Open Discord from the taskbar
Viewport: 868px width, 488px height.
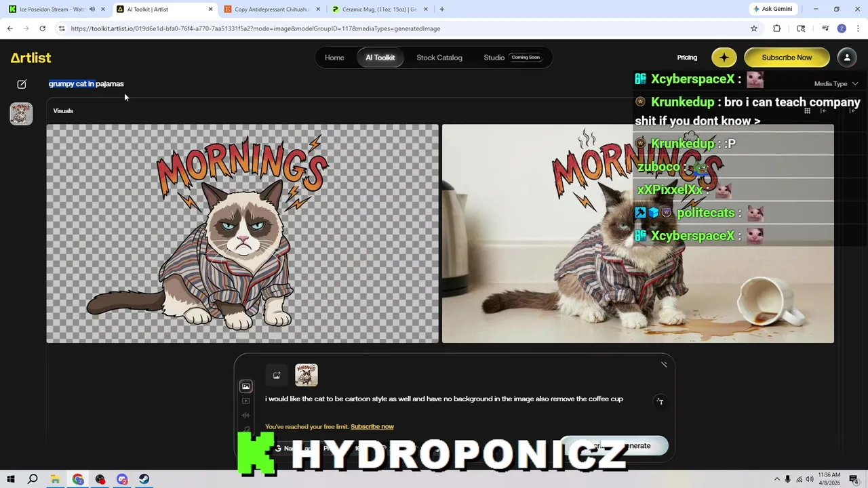(x=122, y=479)
